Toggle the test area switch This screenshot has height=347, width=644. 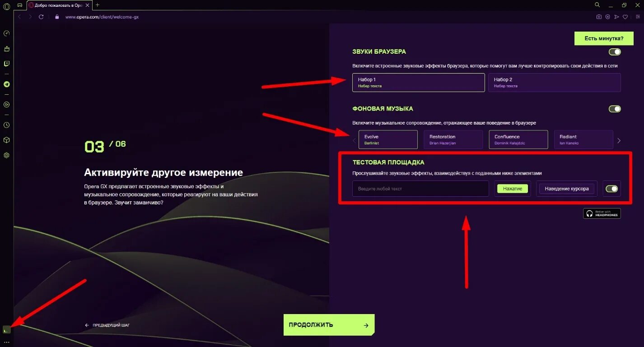tap(611, 189)
